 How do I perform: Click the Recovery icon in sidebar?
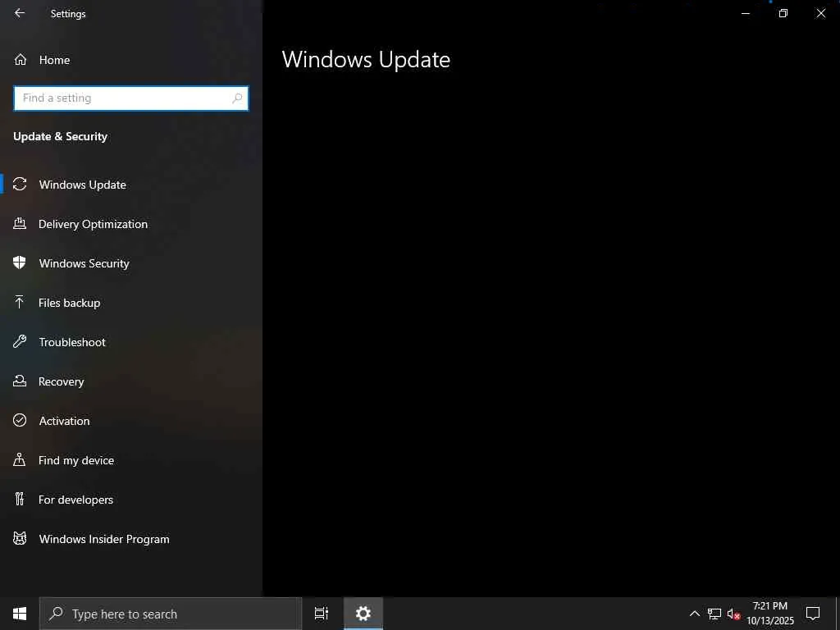pyautogui.click(x=20, y=381)
